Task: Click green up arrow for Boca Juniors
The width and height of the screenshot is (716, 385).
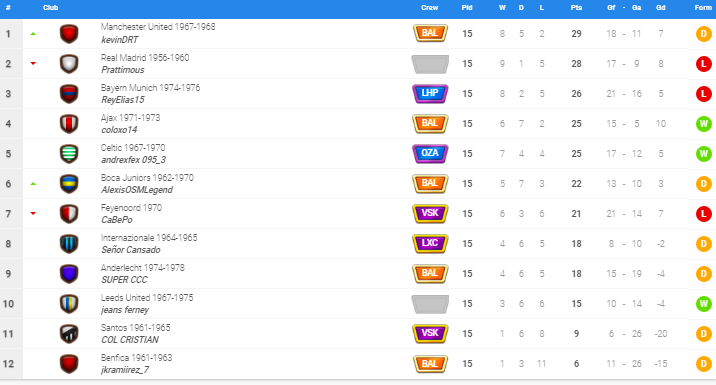Action: pos(33,184)
